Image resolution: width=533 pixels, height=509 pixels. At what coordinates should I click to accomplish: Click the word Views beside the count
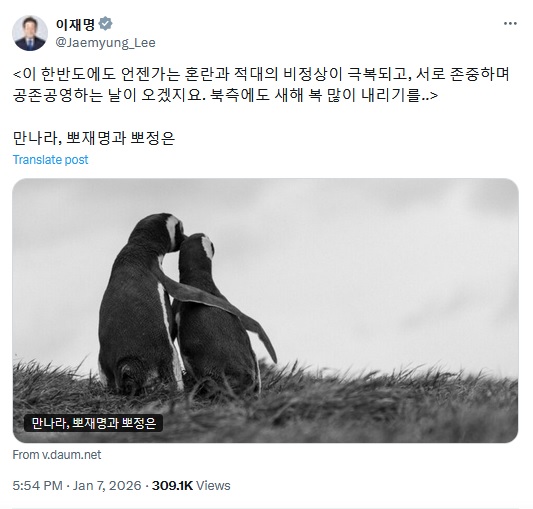[x=213, y=485]
